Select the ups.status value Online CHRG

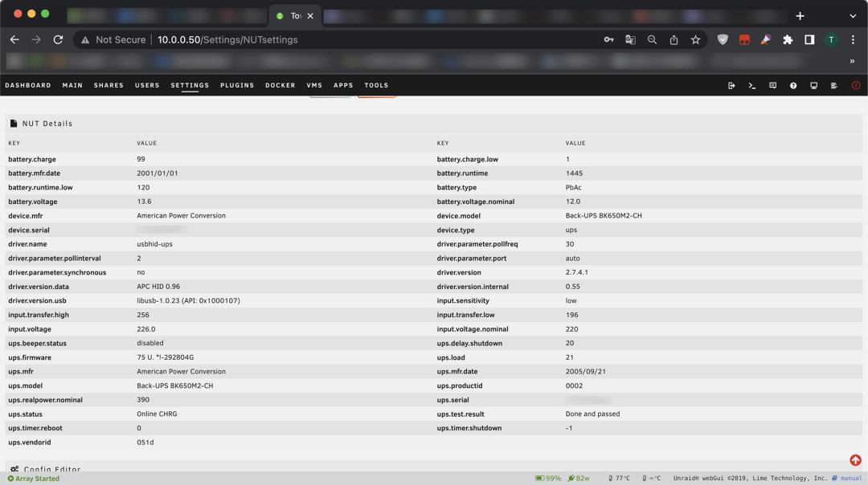158,414
